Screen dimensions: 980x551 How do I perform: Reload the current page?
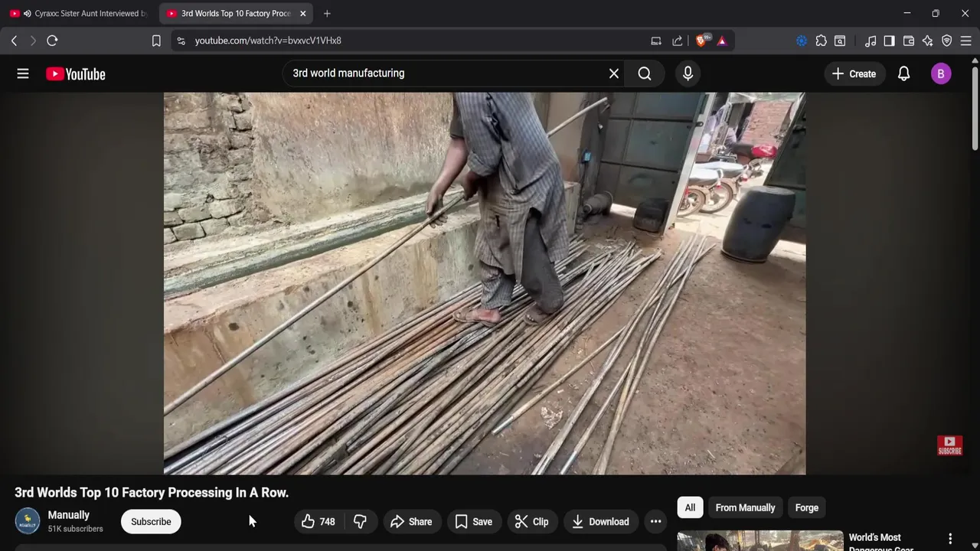[52, 41]
